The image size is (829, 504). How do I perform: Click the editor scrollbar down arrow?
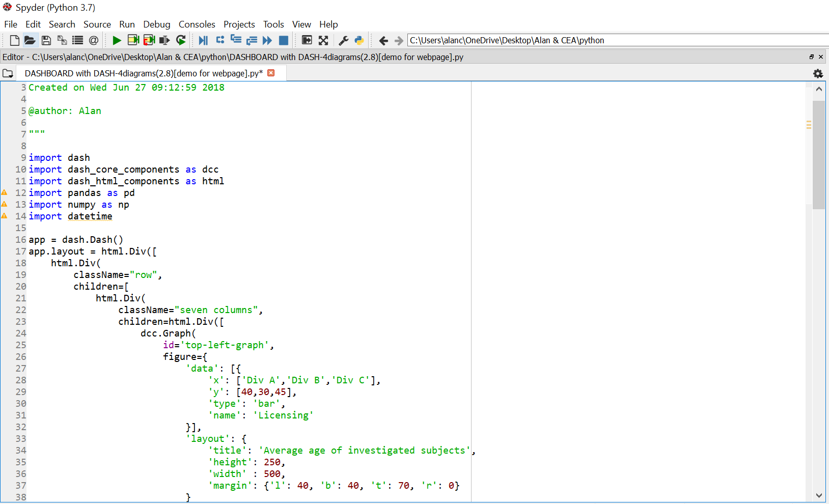coord(819,495)
